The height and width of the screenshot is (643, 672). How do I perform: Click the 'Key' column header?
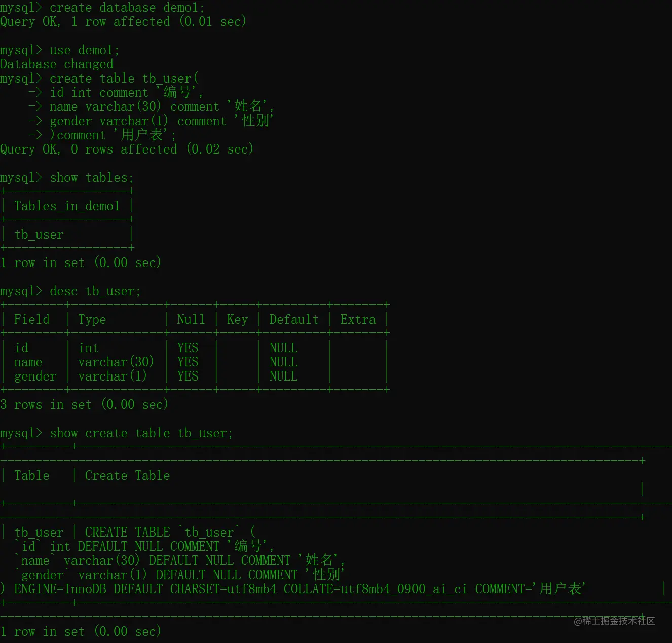point(237,320)
